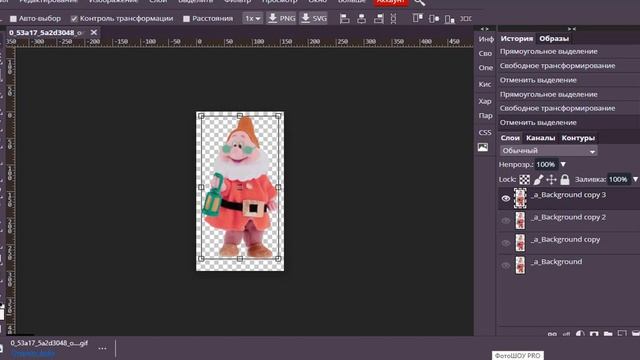Click the red Аккаунт button
This screenshot has height=360, width=640.
(391, 2)
